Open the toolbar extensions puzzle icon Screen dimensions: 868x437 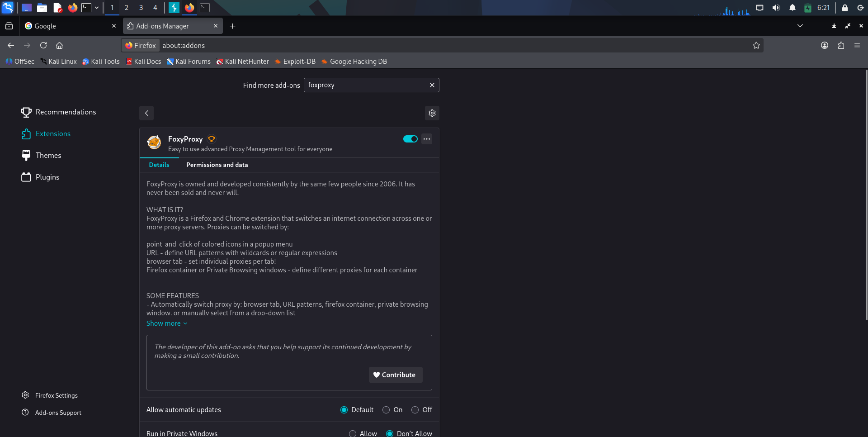841,45
